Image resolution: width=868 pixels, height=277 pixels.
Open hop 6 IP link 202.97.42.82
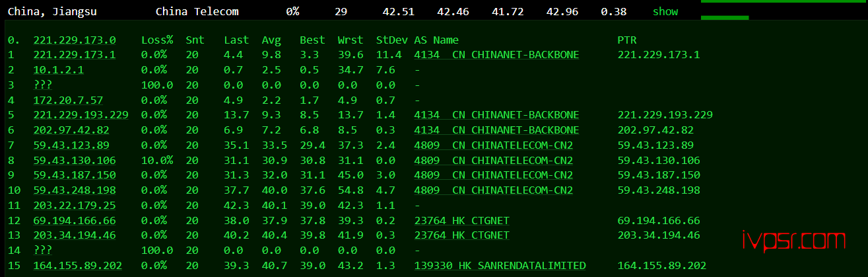tap(71, 130)
